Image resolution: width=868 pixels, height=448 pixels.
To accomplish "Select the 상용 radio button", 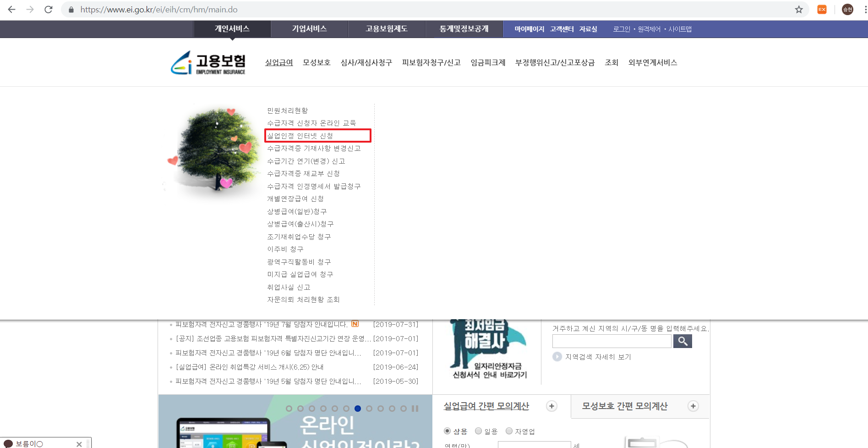I will [x=447, y=431].
